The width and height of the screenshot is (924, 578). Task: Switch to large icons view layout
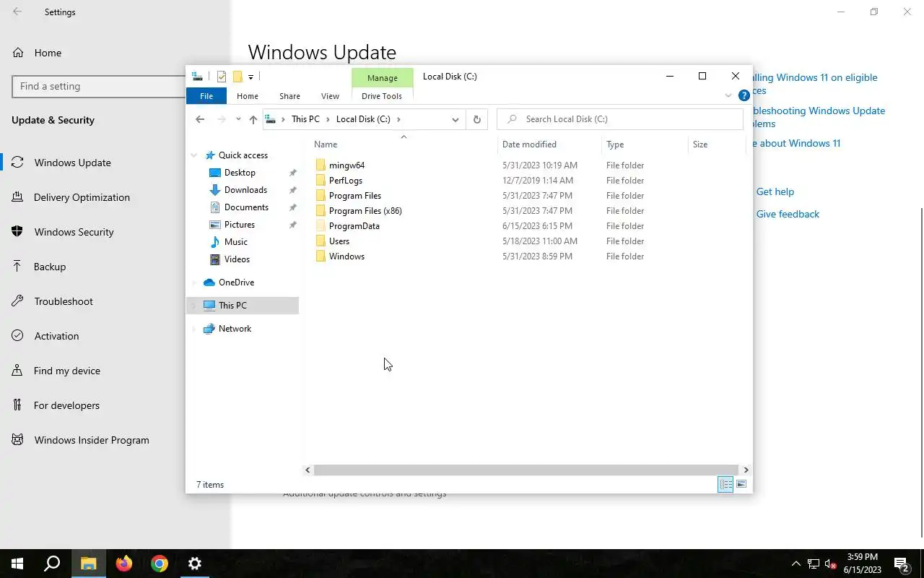point(741,485)
